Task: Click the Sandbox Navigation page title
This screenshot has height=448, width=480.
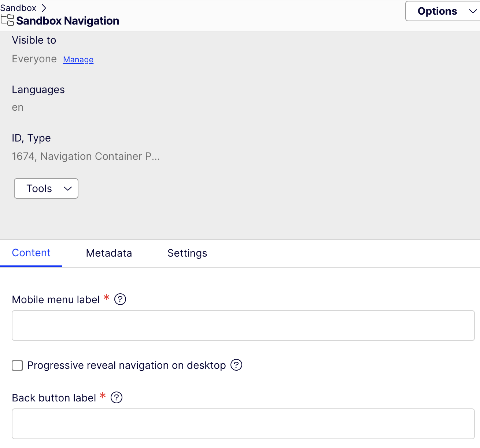Action: click(68, 21)
